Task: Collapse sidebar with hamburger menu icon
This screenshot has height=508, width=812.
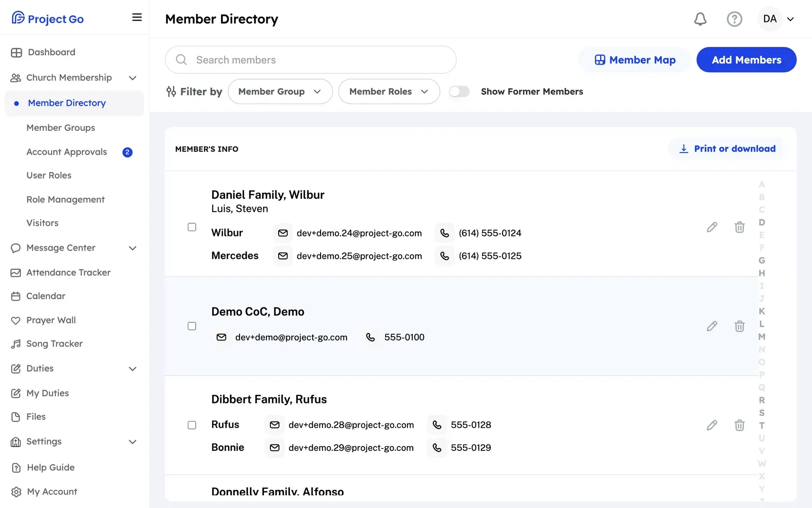Action: [137, 18]
